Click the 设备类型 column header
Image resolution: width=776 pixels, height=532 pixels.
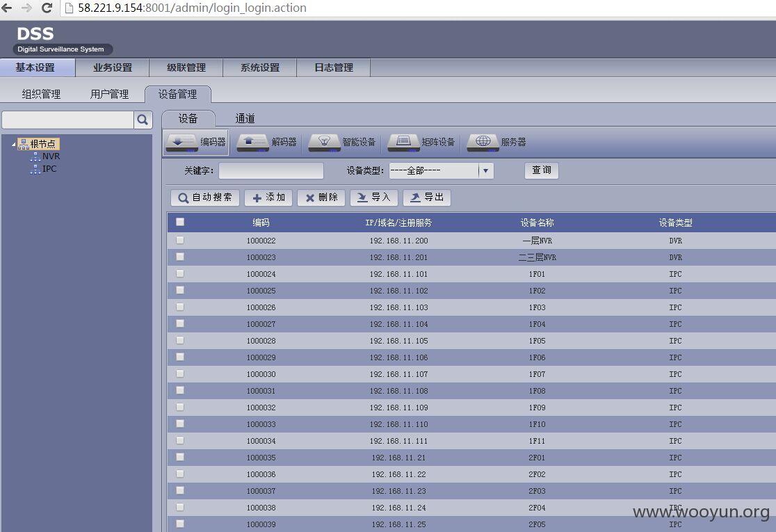[676, 223]
